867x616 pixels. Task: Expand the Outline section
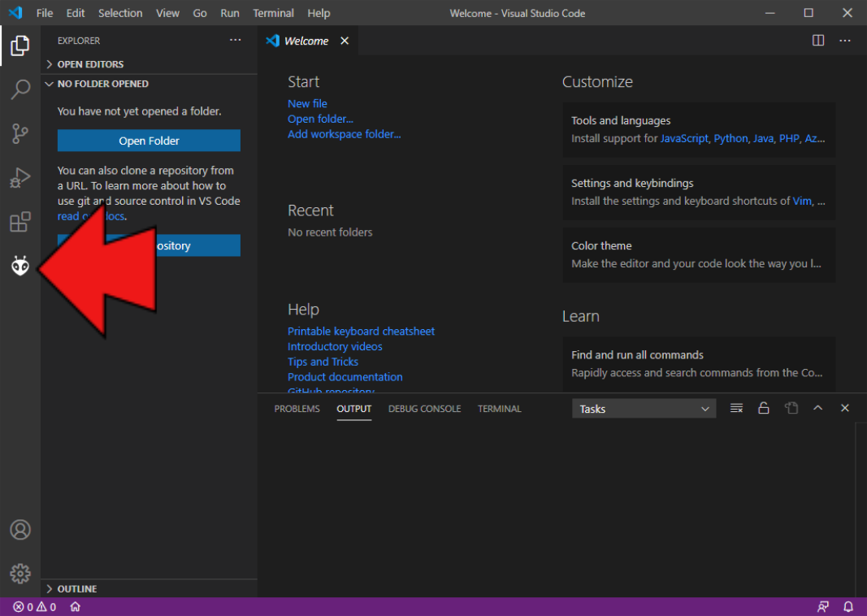click(x=76, y=588)
